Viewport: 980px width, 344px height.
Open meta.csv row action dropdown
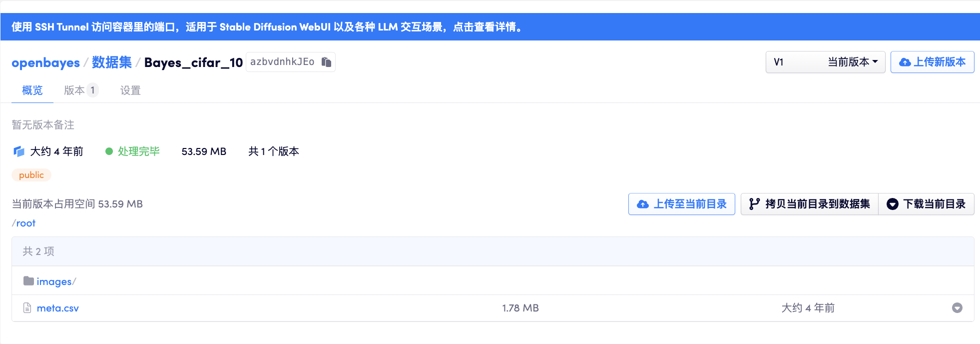coord(957,308)
